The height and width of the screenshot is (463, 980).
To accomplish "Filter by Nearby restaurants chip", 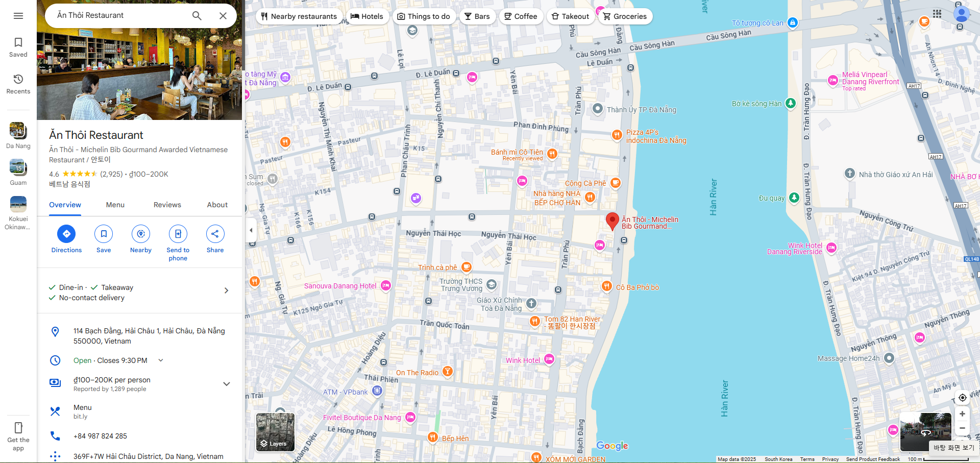I will [x=299, y=16].
